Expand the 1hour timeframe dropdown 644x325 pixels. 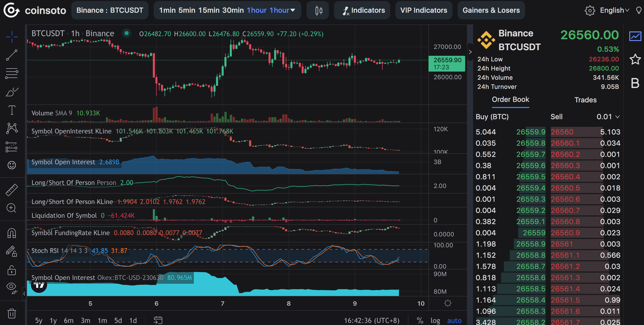pos(293,10)
